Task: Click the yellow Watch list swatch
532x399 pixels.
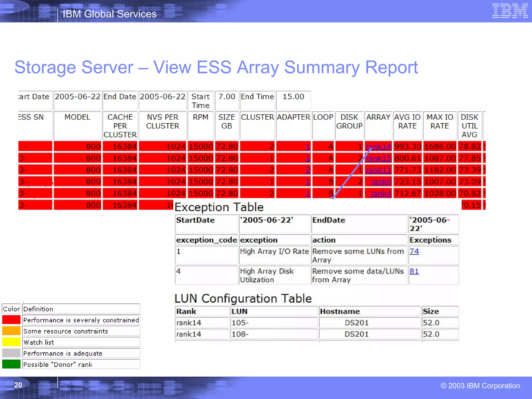Action: (x=11, y=342)
